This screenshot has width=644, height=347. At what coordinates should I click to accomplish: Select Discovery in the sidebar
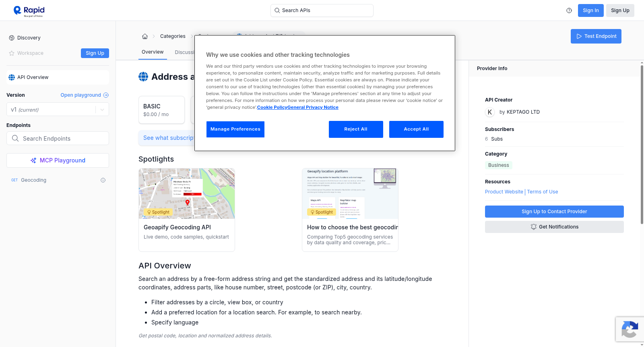29,38
